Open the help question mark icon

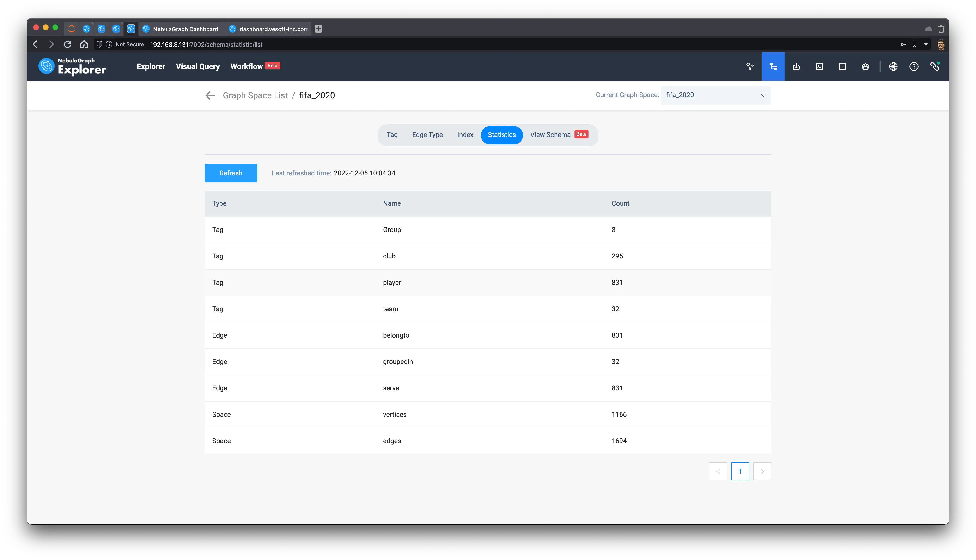pyautogui.click(x=914, y=66)
